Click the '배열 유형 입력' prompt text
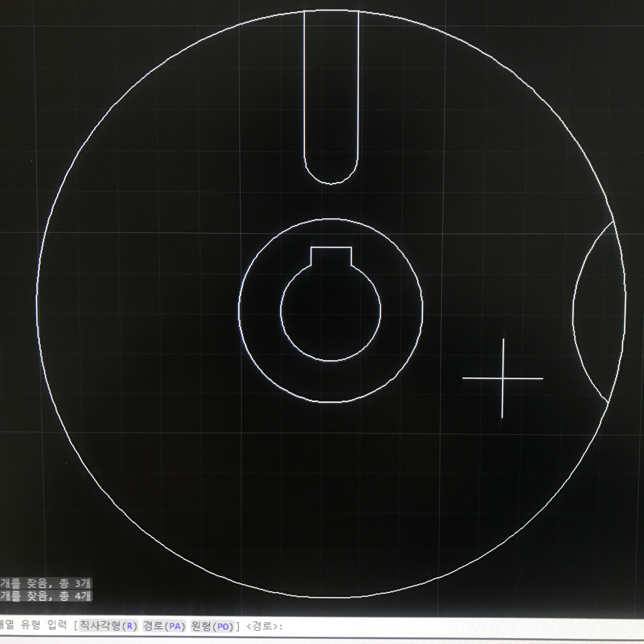The width and height of the screenshot is (644, 644). click(33, 625)
